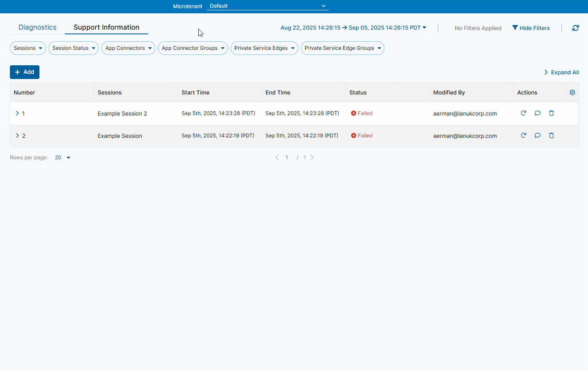Click Hide Filters link
This screenshot has width=588, height=371.
point(531,28)
